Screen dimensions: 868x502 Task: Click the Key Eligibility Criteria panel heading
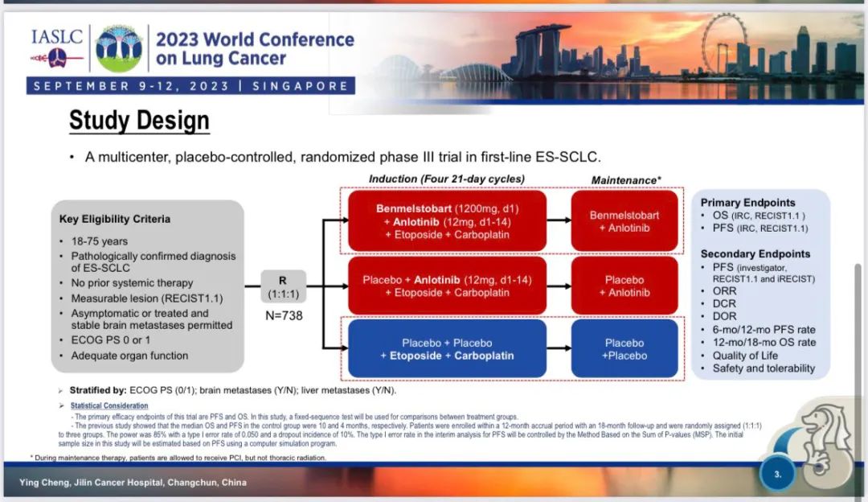[x=114, y=219]
